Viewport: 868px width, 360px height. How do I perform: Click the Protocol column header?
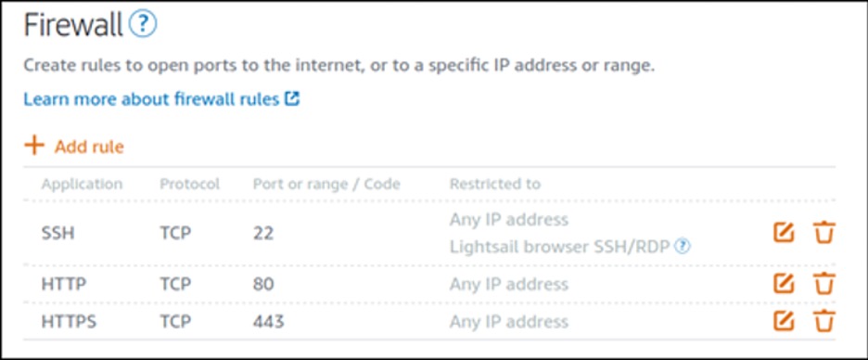(x=190, y=184)
